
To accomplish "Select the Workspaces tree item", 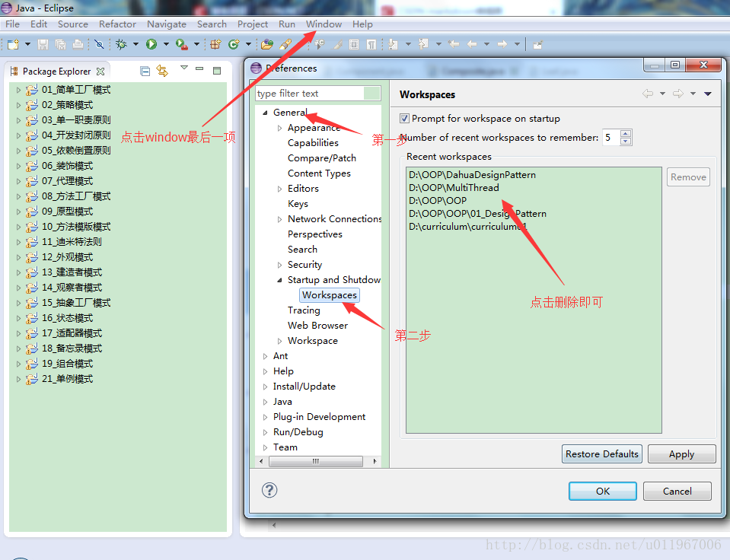I will tap(329, 295).
